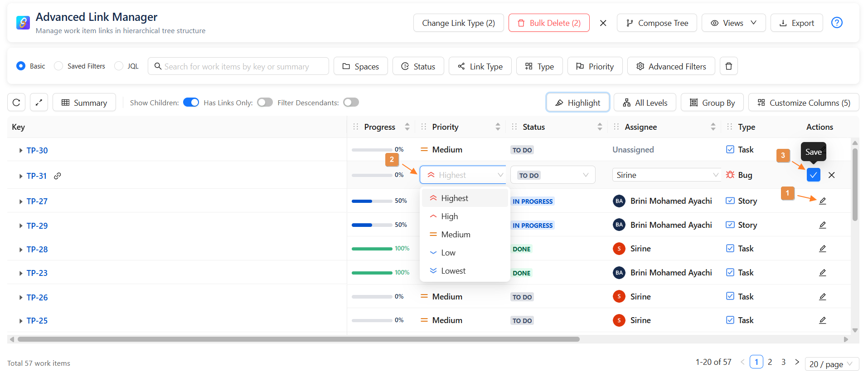Select the JQL radio button
This screenshot has width=868, height=378.
pyautogui.click(x=119, y=66)
